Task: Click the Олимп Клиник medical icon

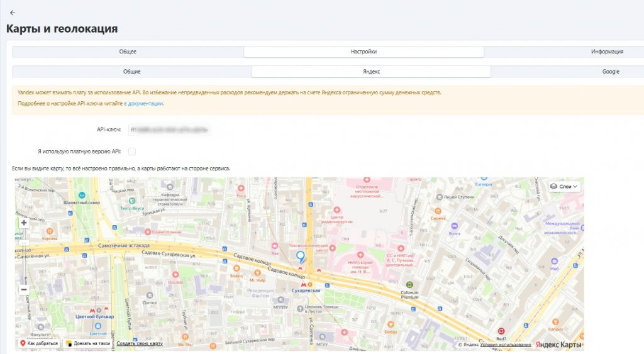Action: tap(148, 232)
